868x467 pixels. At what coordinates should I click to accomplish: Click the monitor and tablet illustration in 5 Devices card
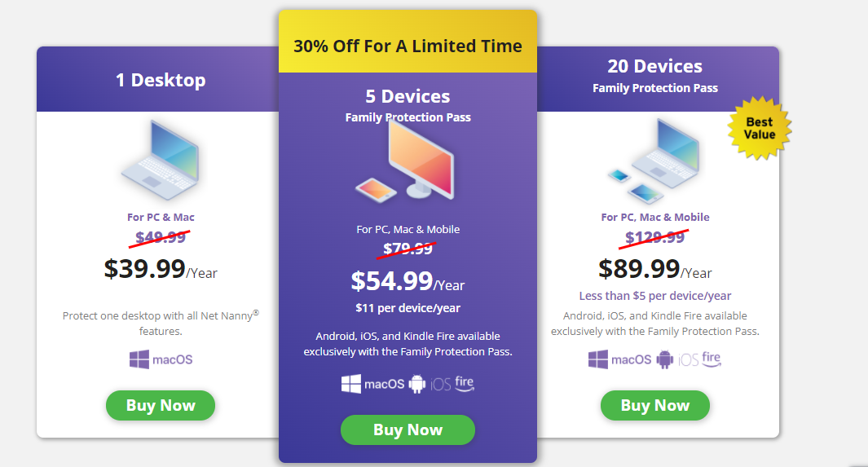point(405,162)
